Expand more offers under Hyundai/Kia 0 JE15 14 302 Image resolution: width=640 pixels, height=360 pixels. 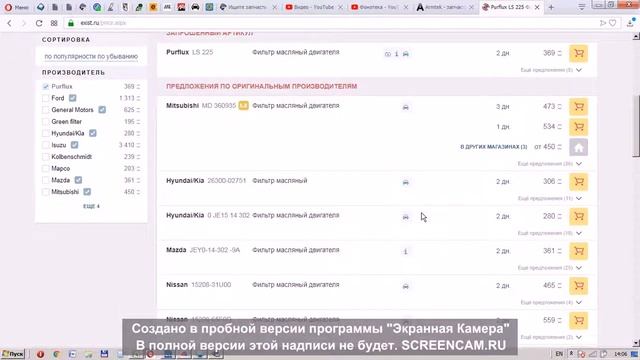(x=549, y=233)
